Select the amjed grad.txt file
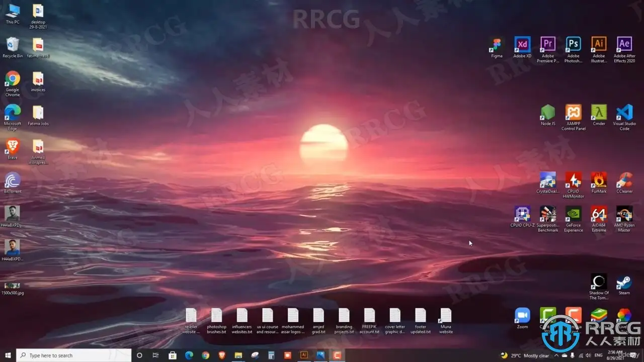This screenshot has height=362, width=644. [x=318, y=321]
